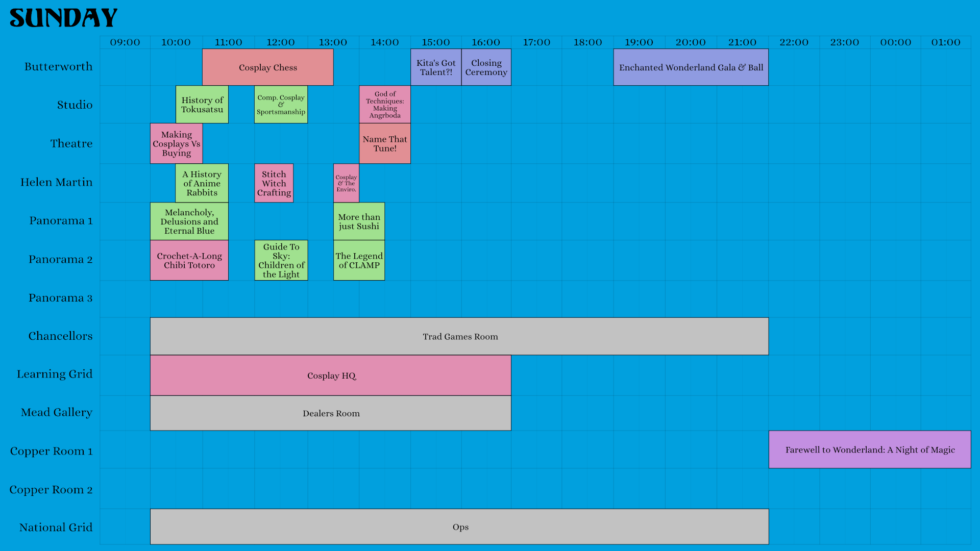This screenshot has height=551, width=980.
Task: Click the Learning Grid room label
Action: tap(55, 374)
